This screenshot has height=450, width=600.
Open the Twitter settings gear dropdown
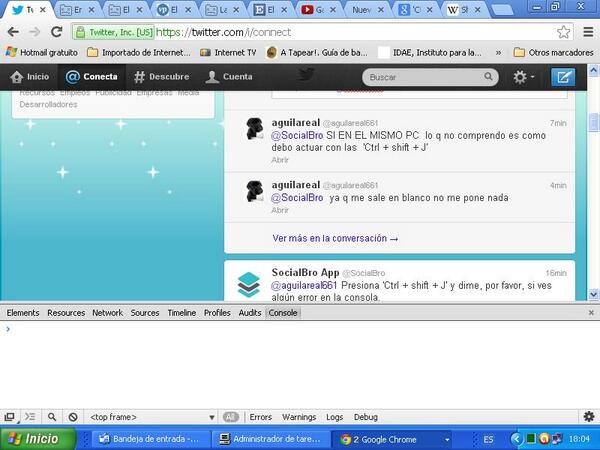(523, 77)
